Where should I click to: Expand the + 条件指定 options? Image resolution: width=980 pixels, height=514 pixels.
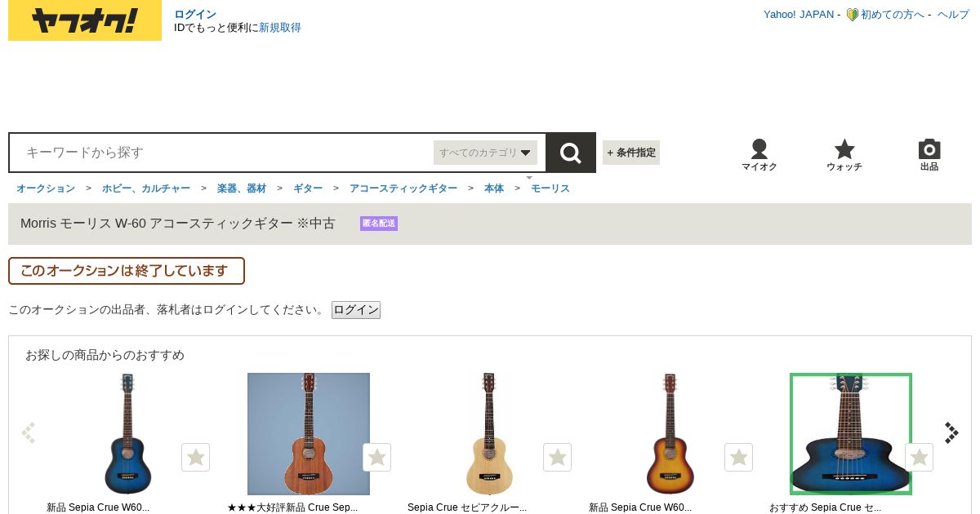pyautogui.click(x=631, y=153)
